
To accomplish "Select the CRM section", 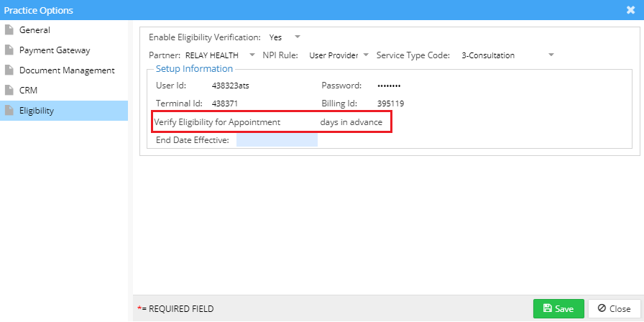I will 28,91.
